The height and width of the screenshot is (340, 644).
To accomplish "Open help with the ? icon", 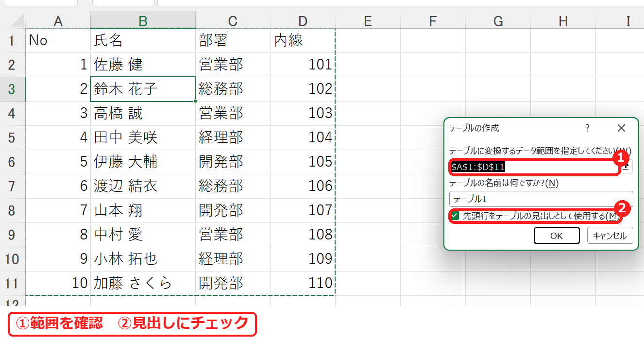I will 587,128.
